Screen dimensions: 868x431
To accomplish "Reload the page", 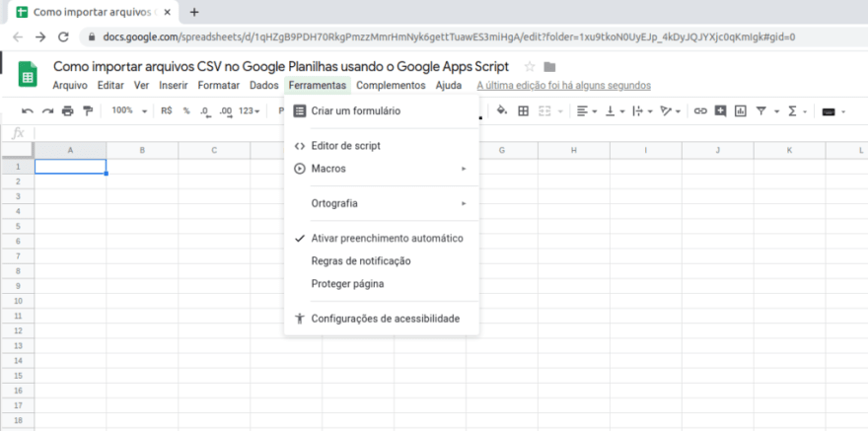I will tap(64, 37).
